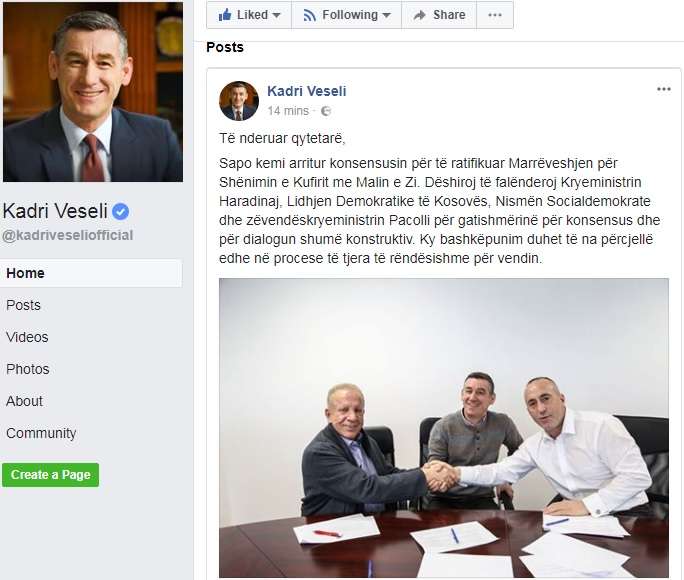Open the 14 mins timestamp link

coord(288,111)
